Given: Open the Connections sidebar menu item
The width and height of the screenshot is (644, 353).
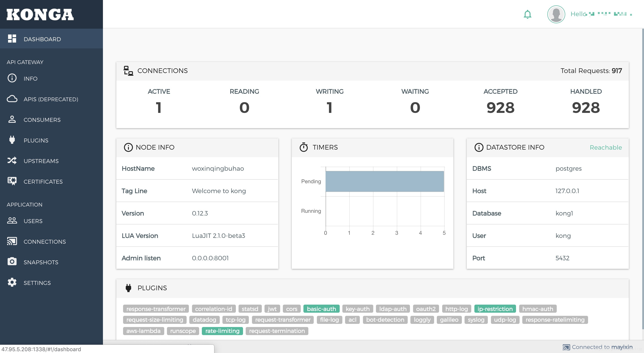Looking at the screenshot, I should (x=45, y=241).
